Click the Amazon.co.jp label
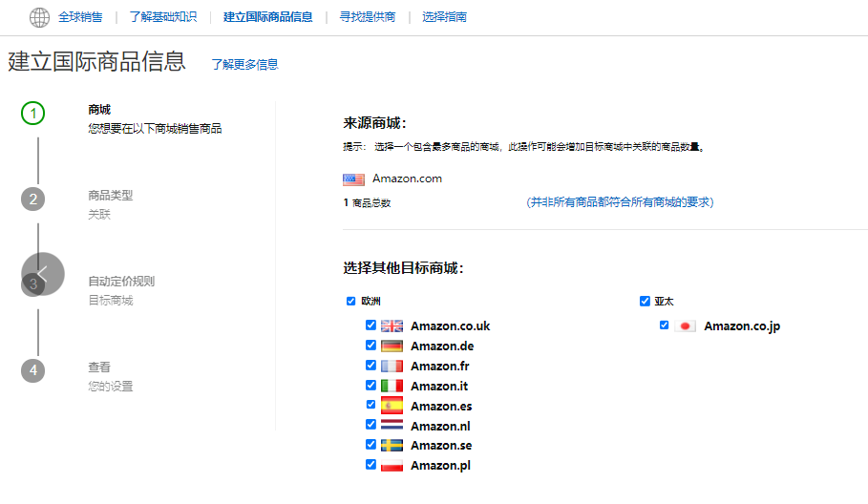Screen dimensions: 868x504 click(742, 326)
